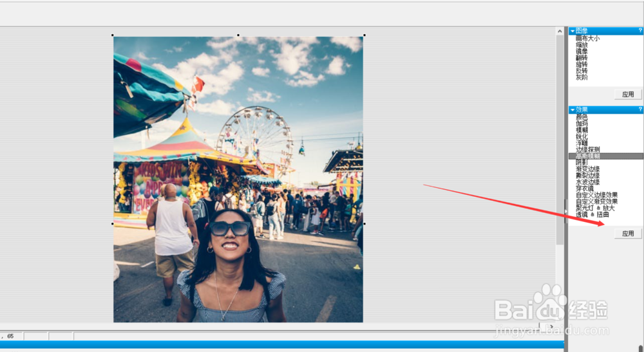644x352 pixels.
Task: Click the canvas scrollbar up arrow
Action: coord(560,31)
